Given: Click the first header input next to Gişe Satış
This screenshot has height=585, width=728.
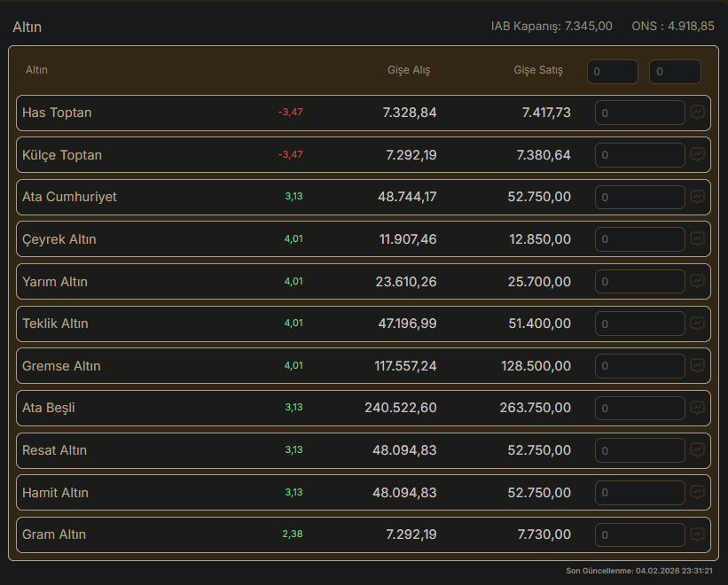Looking at the screenshot, I should (612, 72).
